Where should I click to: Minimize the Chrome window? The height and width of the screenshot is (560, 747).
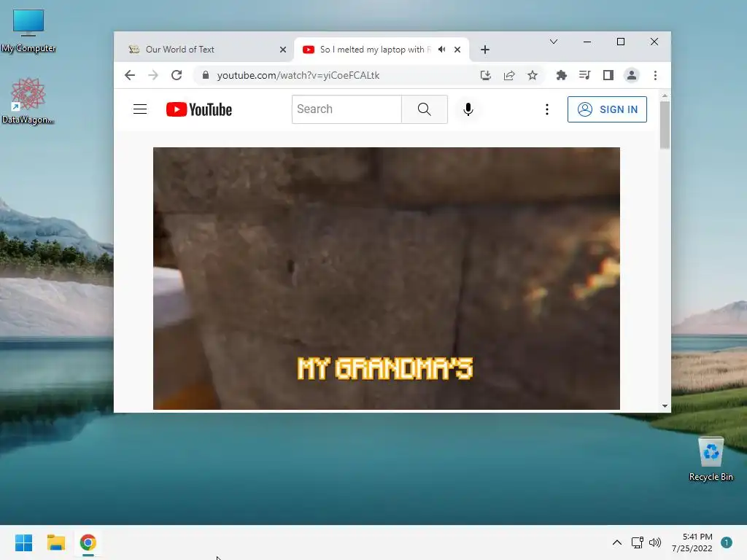(x=587, y=42)
